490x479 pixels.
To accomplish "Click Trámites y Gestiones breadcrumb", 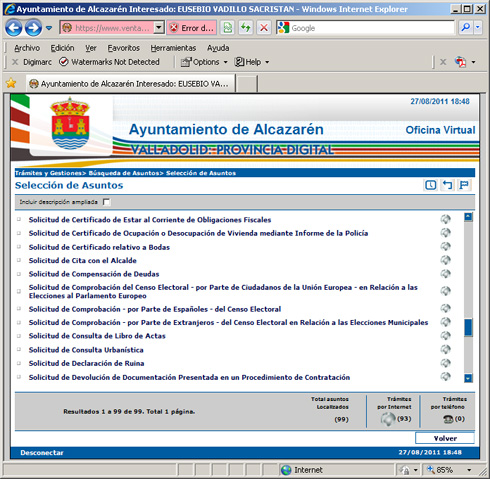I will [48, 173].
